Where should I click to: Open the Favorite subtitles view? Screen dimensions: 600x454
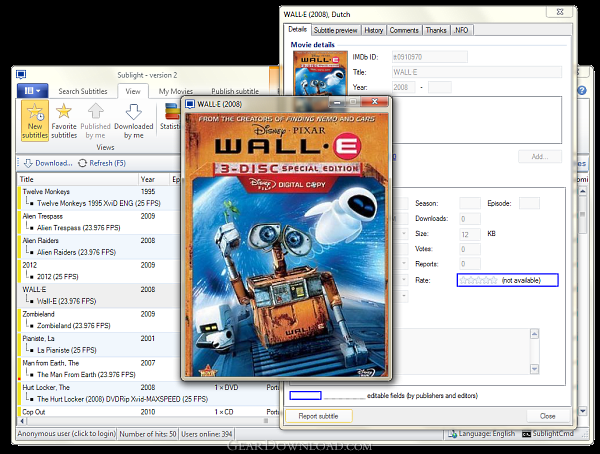point(64,121)
